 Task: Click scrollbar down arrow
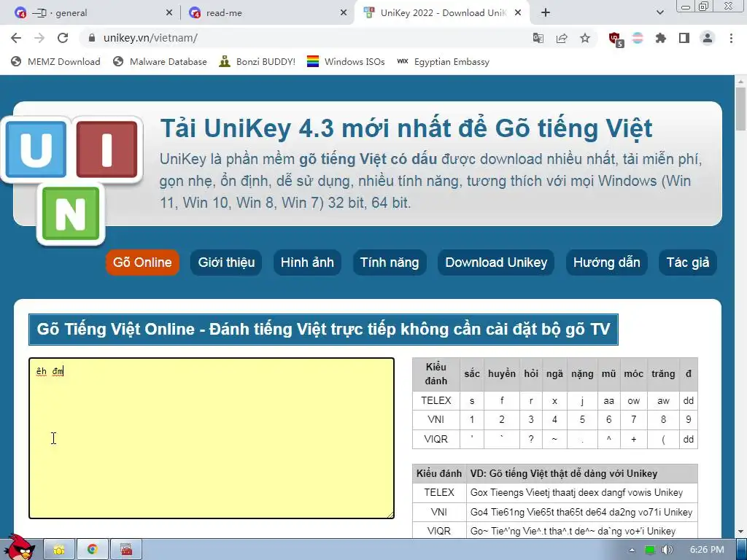coord(740,532)
